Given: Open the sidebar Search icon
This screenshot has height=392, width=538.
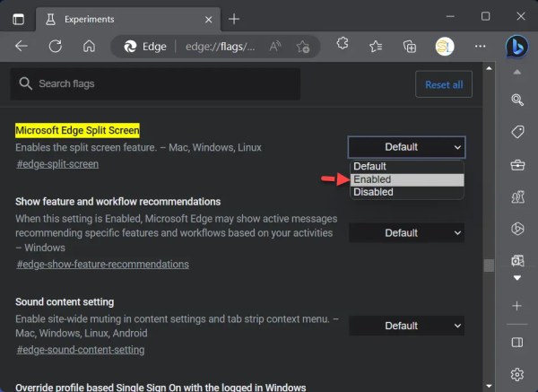Looking at the screenshot, I should 517,100.
